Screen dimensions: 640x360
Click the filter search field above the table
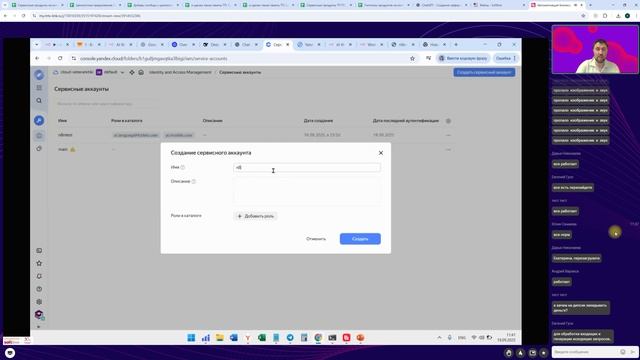(106, 104)
